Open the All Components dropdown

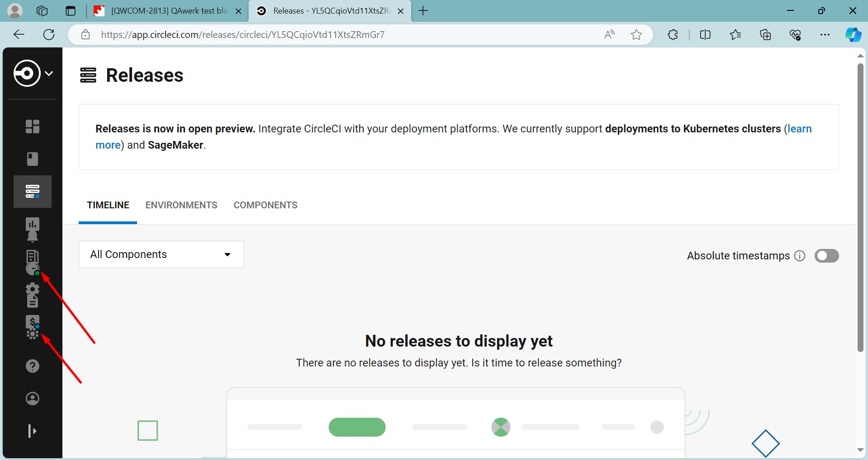161,254
